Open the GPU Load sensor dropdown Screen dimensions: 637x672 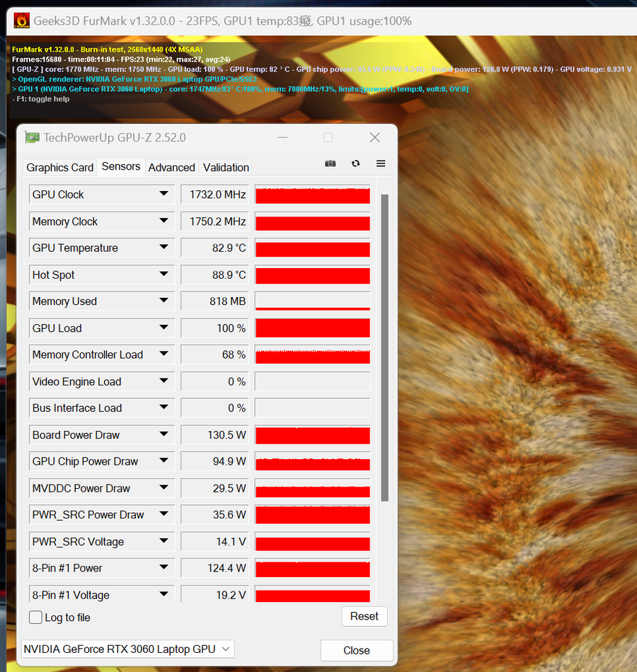tap(163, 328)
